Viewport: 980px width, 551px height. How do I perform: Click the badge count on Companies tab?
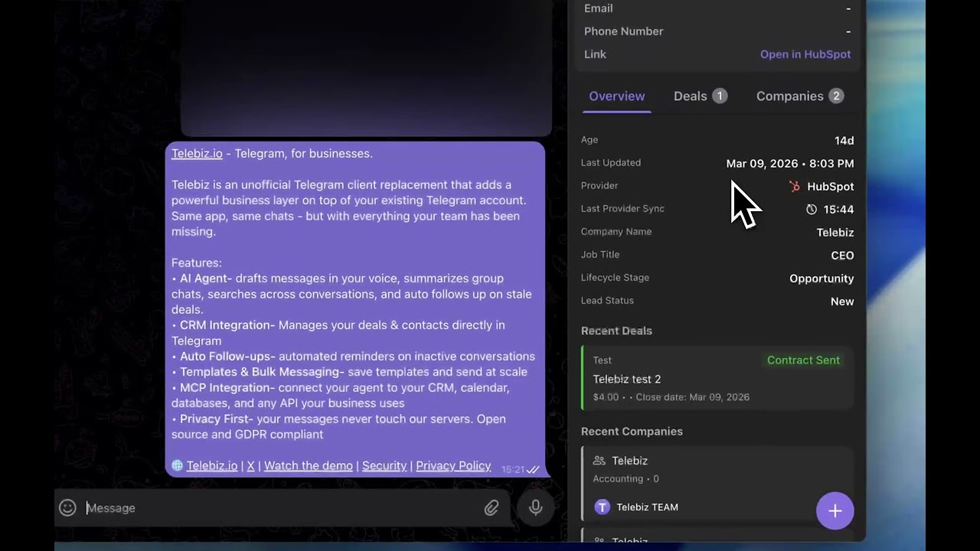click(836, 96)
